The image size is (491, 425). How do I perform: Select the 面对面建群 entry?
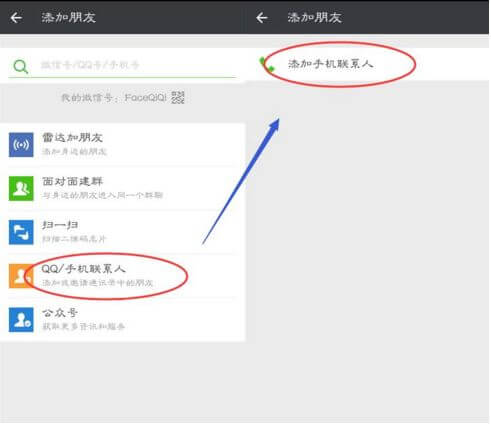pos(123,188)
